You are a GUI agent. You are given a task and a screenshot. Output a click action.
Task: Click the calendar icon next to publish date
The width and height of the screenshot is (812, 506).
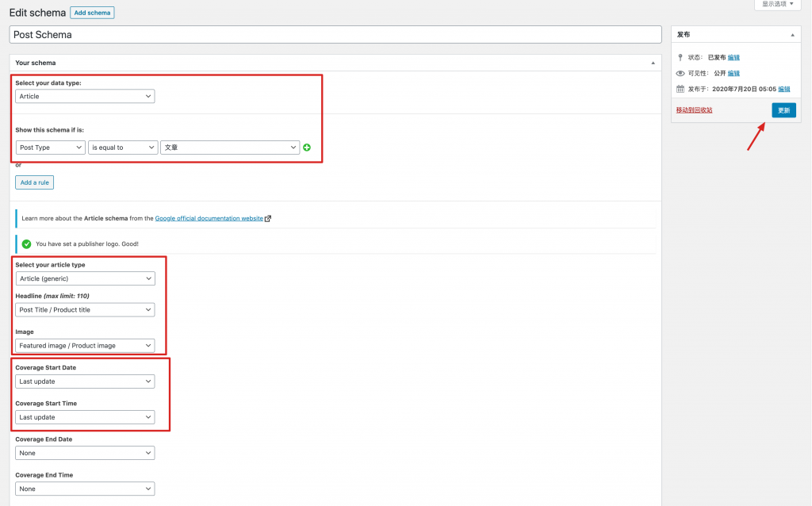coord(680,89)
